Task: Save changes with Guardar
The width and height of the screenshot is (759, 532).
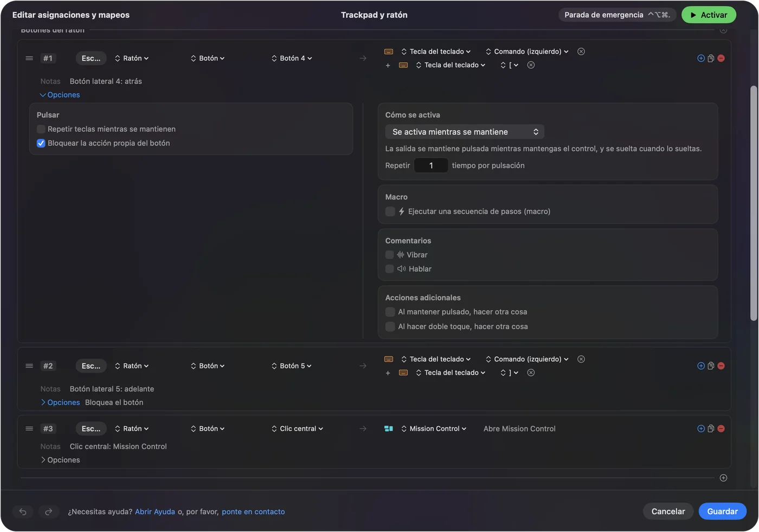Action: tap(722, 511)
